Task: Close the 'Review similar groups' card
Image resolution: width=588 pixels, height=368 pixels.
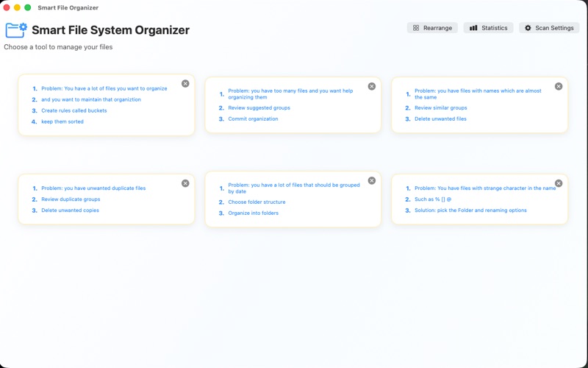Action: [x=559, y=86]
